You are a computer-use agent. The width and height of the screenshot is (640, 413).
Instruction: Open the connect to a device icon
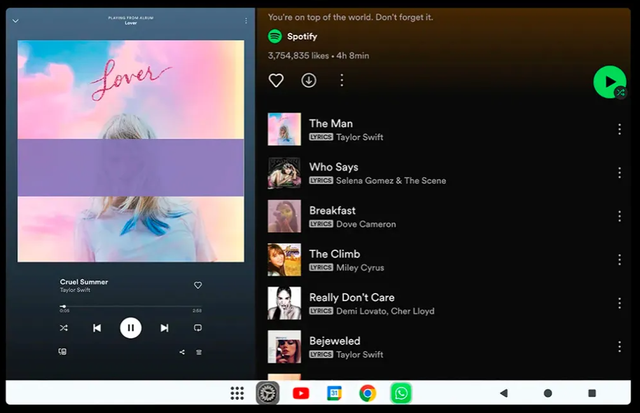coord(62,351)
